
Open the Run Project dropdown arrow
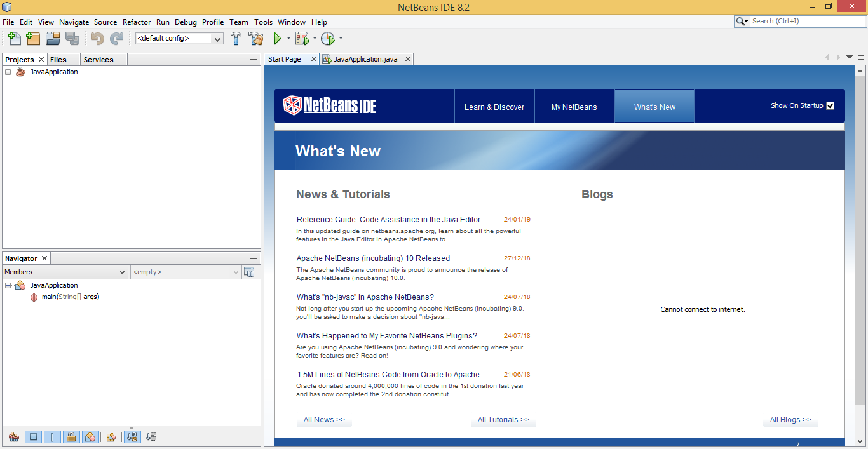288,39
